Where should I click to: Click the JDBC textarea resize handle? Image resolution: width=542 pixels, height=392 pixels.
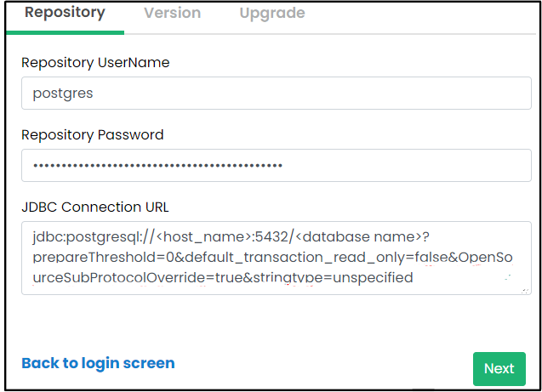[526, 290]
